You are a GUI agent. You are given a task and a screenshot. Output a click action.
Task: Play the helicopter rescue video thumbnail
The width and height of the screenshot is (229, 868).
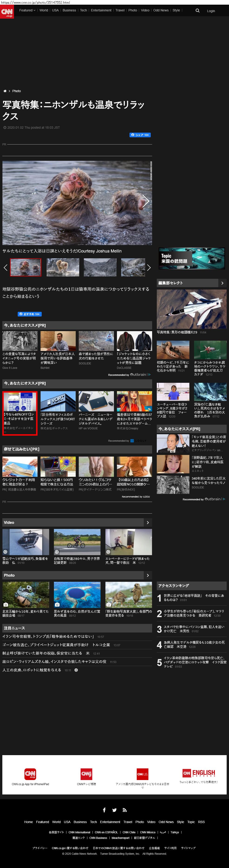point(26,542)
